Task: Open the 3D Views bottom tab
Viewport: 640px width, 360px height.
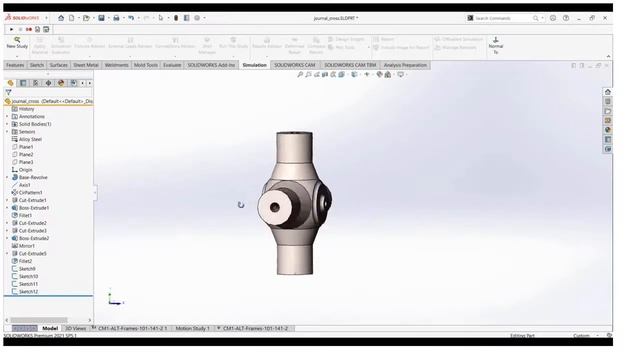Action: point(76,328)
